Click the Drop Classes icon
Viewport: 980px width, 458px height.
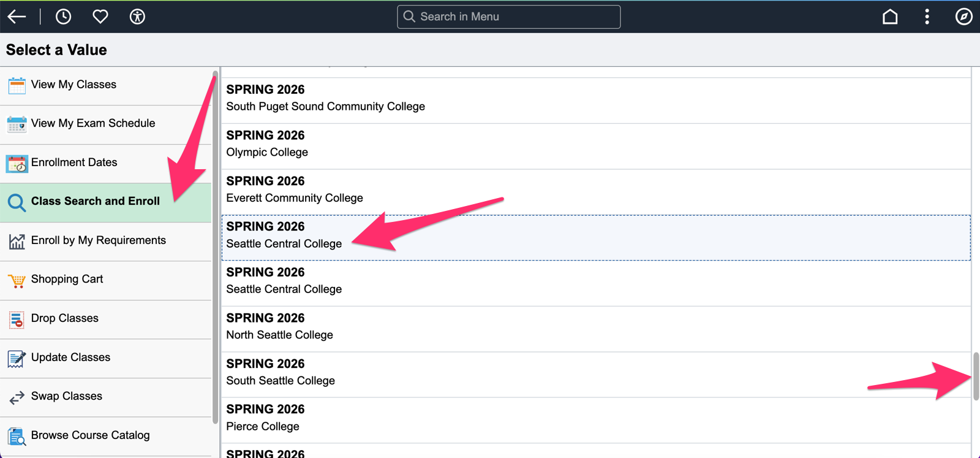pyautogui.click(x=17, y=319)
